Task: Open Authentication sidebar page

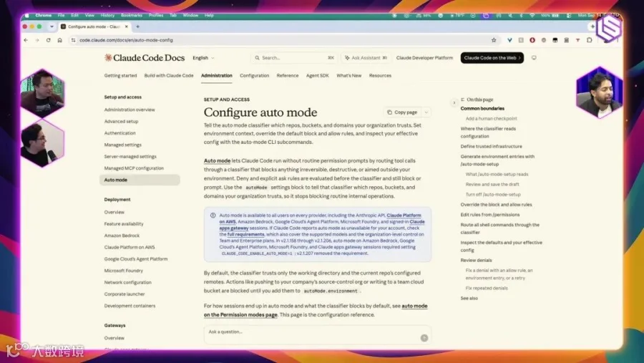Action: tap(119, 133)
